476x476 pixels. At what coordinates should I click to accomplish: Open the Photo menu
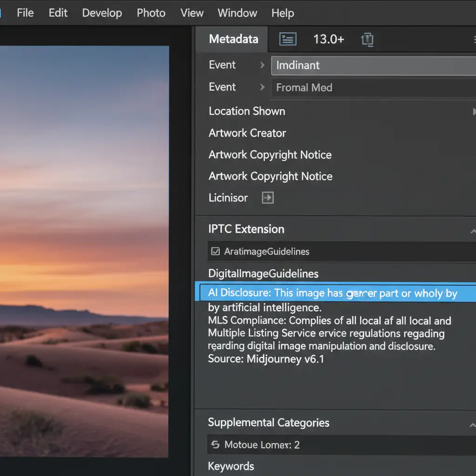151,13
